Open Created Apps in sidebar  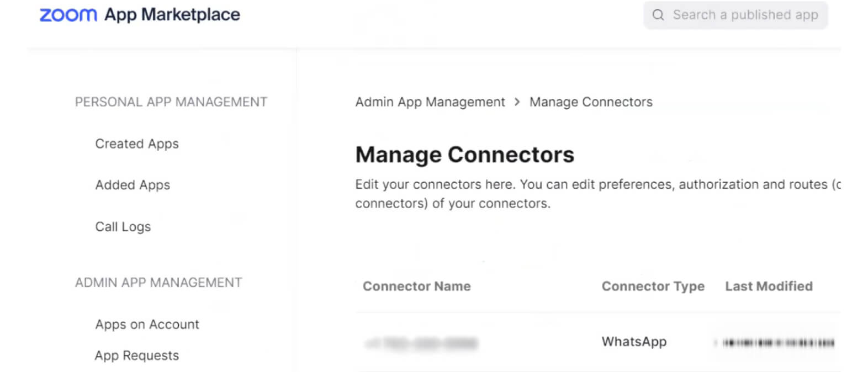point(137,144)
